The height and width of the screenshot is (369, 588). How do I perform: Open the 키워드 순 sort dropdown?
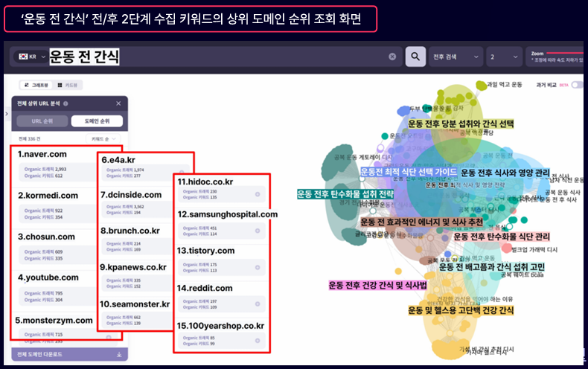(x=103, y=138)
